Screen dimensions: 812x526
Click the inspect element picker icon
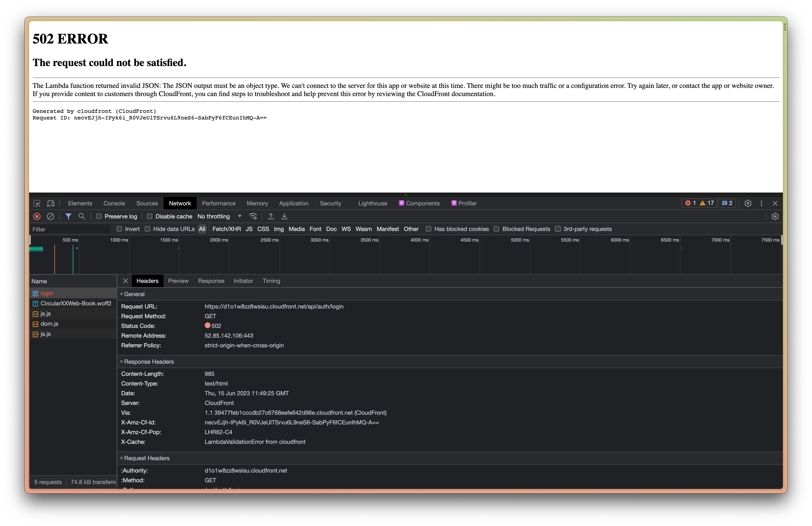tap(37, 203)
